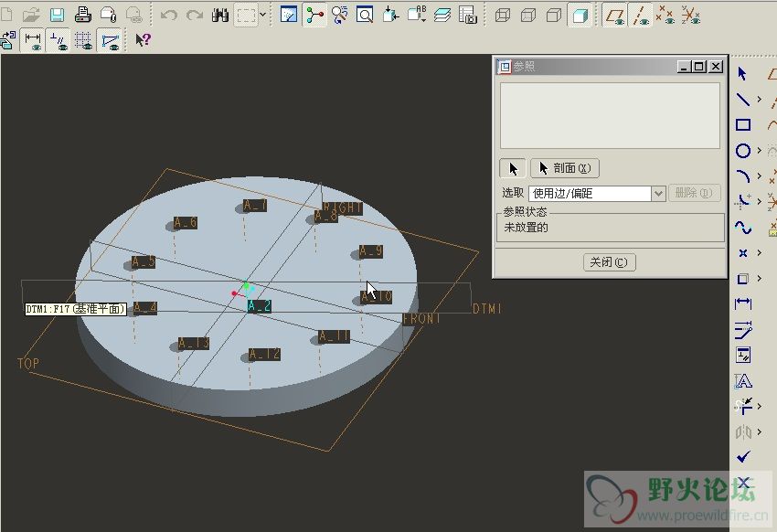Switch to wireframe display mode

503,15
